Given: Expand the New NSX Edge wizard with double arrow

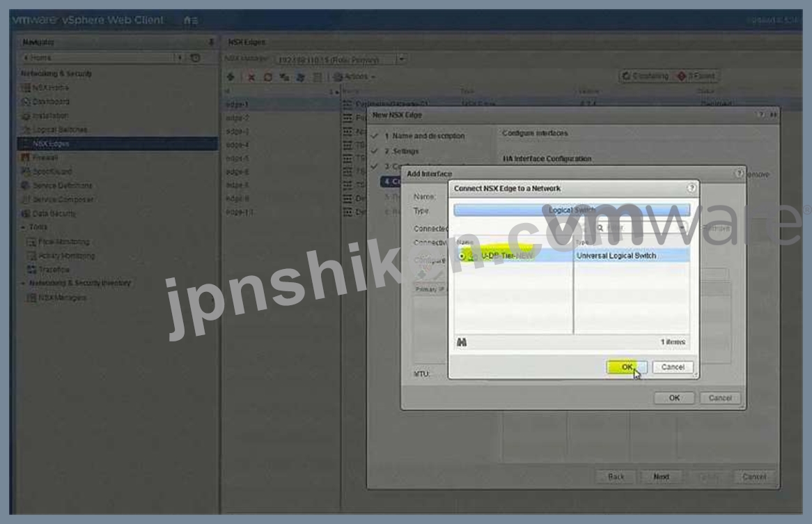Looking at the screenshot, I should (x=772, y=114).
